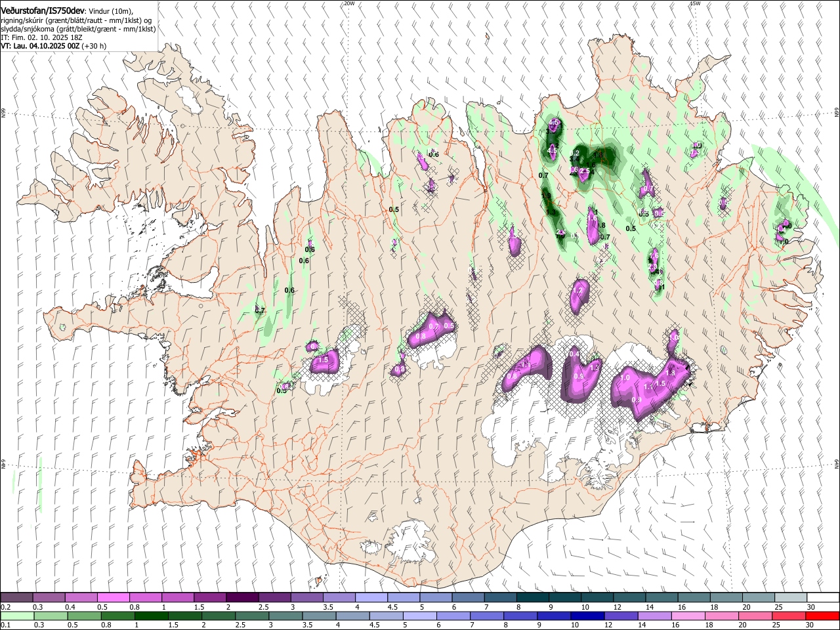840x630 pixels.
Task: Click dark teal snow swatch between 8 and 9
Action: (532, 597)
